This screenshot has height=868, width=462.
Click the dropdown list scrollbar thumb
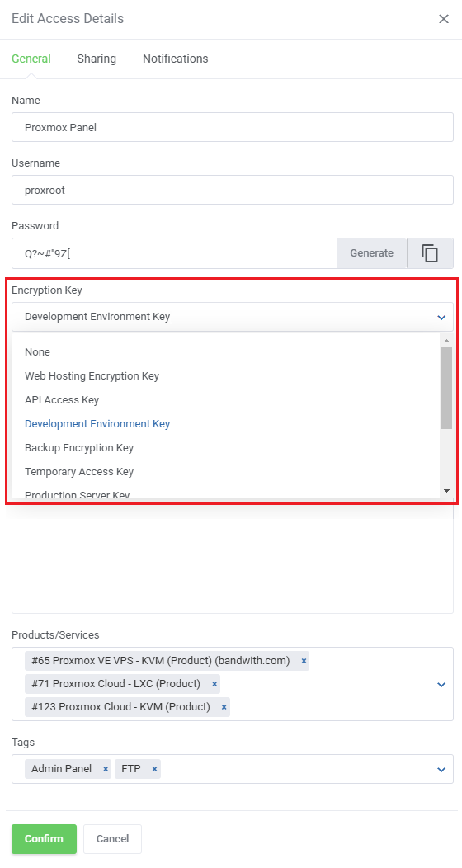click(446, 388)
